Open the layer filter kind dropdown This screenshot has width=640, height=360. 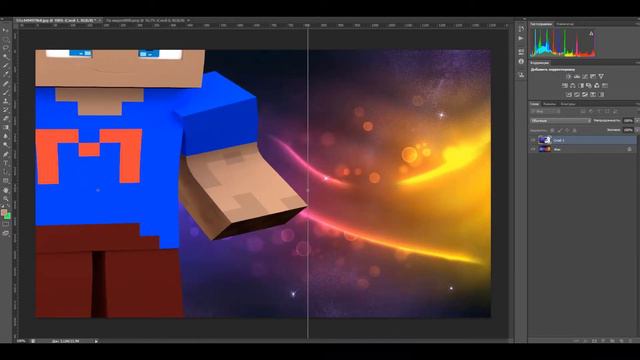point(545,111)
